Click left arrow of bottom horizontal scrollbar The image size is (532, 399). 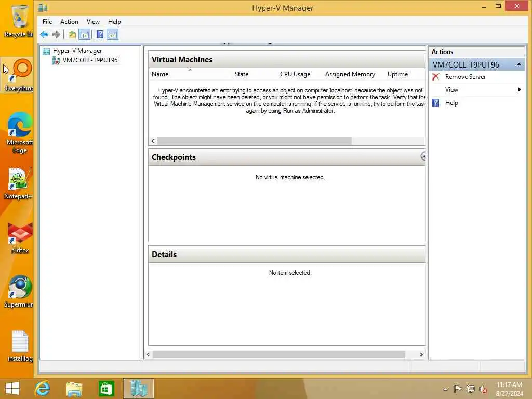coord(148,354)
